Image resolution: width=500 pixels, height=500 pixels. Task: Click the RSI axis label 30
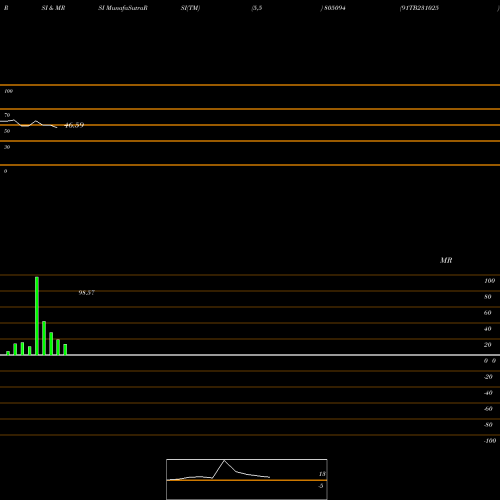point(7,147)
